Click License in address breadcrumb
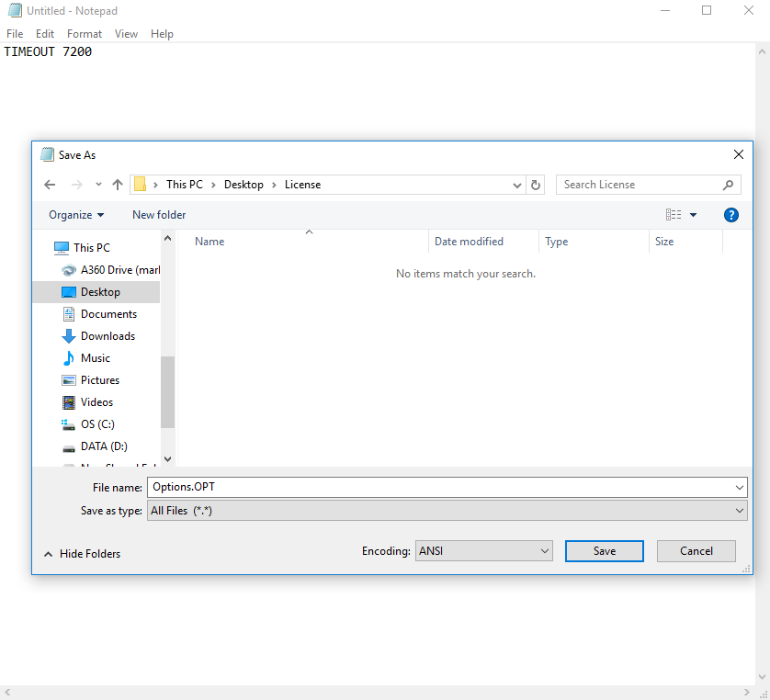 click(x=302, y=185)
